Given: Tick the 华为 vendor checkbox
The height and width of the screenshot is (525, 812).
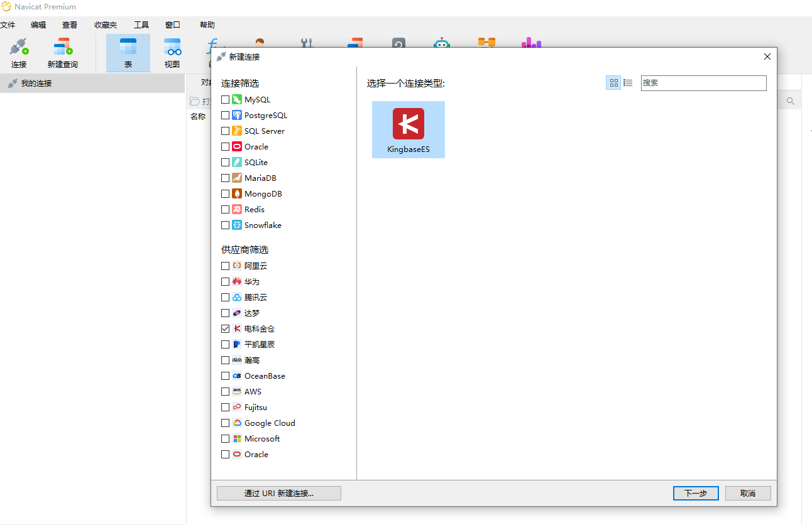Looking at the screenshot, I should [225, 281].
